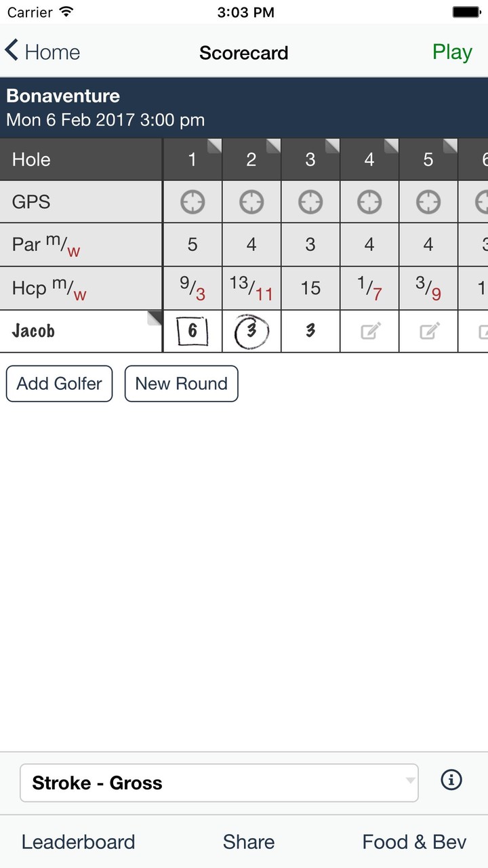488x868 pixels.
Task: Enter Jacob's score for hole 4
Action: pos(369,332)
